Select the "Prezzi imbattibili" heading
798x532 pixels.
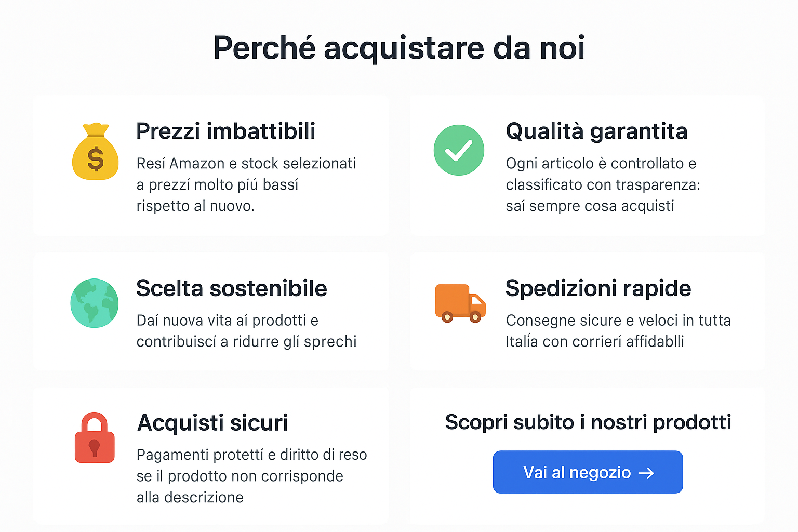coord(225,131)
